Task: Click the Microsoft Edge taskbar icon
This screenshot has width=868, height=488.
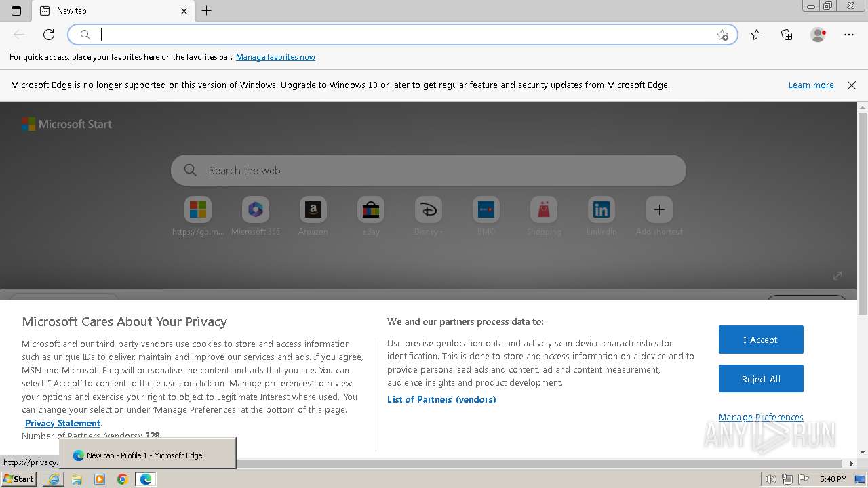Action: [146, 479]
